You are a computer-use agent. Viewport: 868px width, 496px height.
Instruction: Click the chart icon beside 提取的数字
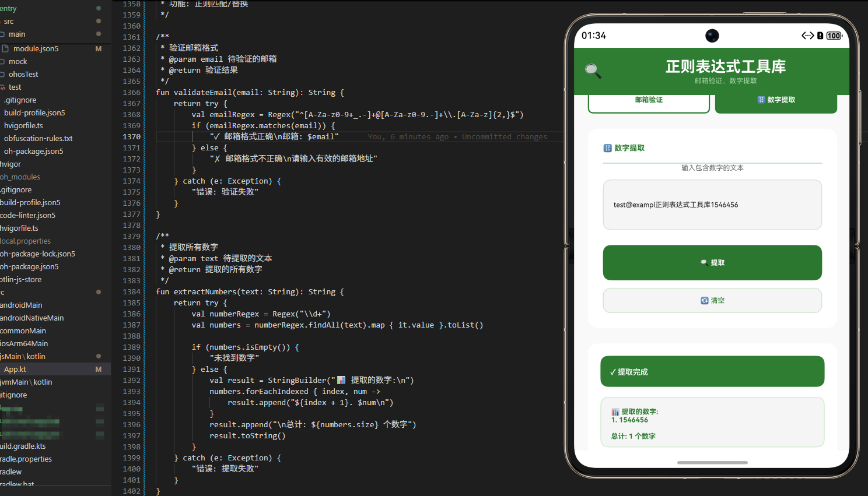click(615, 411)
